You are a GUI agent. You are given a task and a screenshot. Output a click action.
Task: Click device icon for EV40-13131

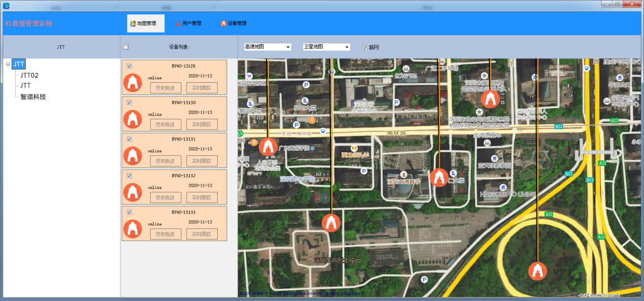(132, 156)
